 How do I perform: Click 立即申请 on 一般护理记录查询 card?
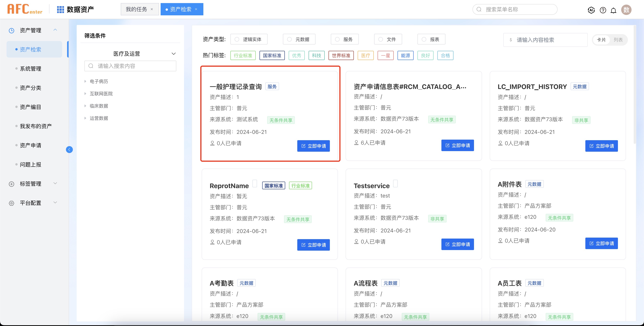(x=314, y=146)
